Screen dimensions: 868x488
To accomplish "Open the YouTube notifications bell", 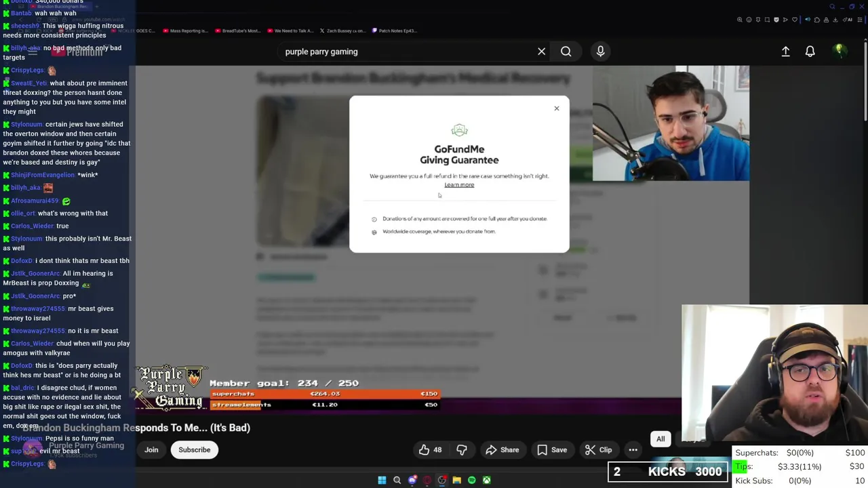I will point(810,52).
